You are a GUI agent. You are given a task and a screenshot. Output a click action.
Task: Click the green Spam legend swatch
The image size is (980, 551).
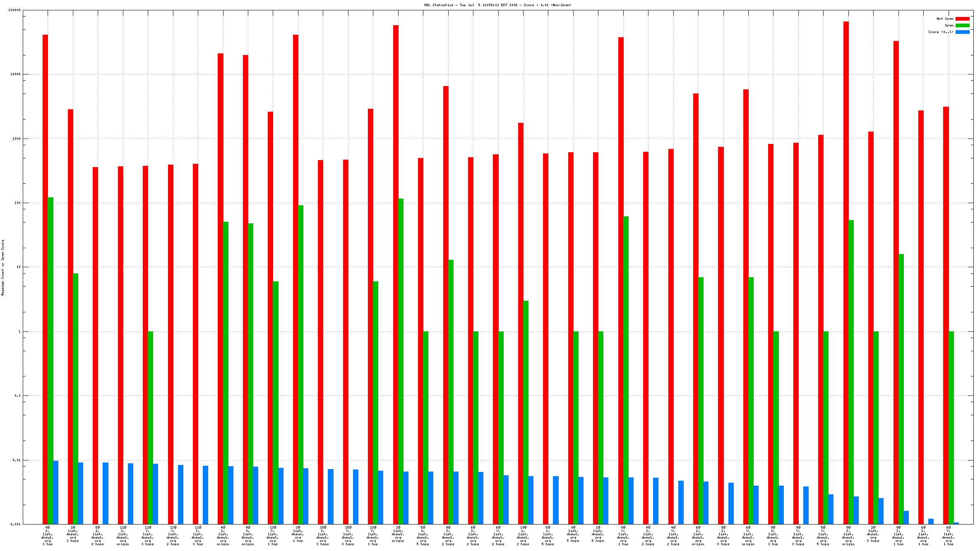[x=962, y=25]
